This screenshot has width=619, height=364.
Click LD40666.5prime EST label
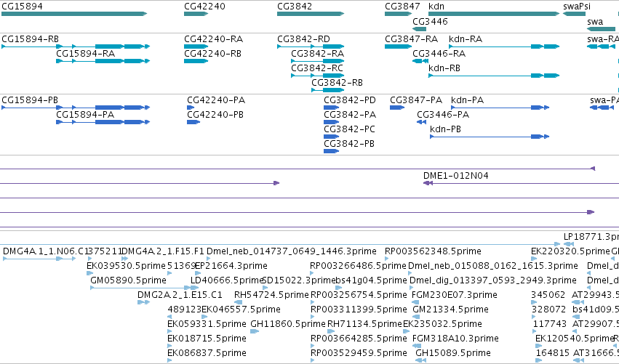pyautogui.click(x=227, y=280)
